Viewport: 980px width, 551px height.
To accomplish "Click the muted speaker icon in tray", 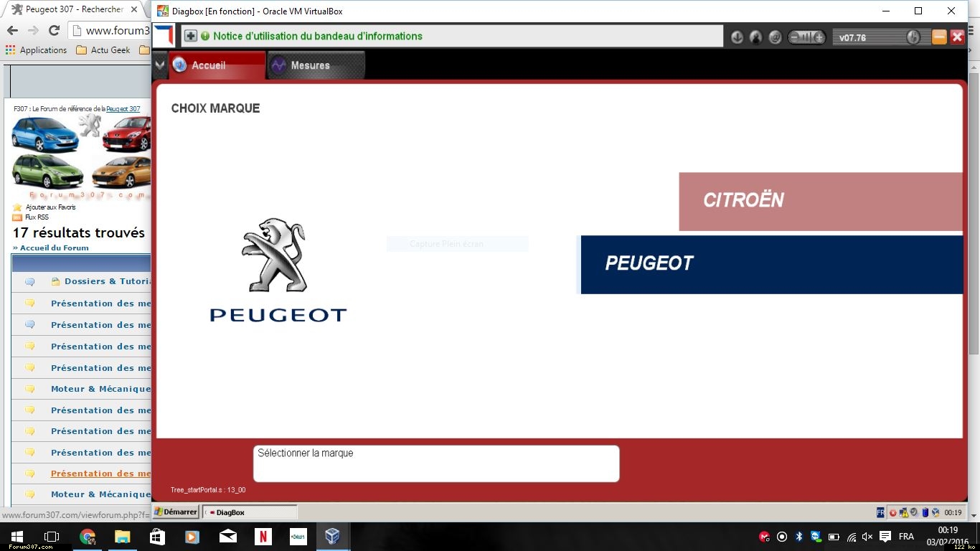I will (867, 537).
